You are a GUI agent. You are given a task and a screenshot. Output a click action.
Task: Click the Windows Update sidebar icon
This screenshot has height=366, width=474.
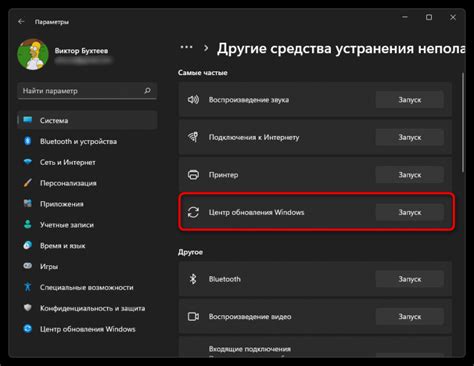coord(28,329)
